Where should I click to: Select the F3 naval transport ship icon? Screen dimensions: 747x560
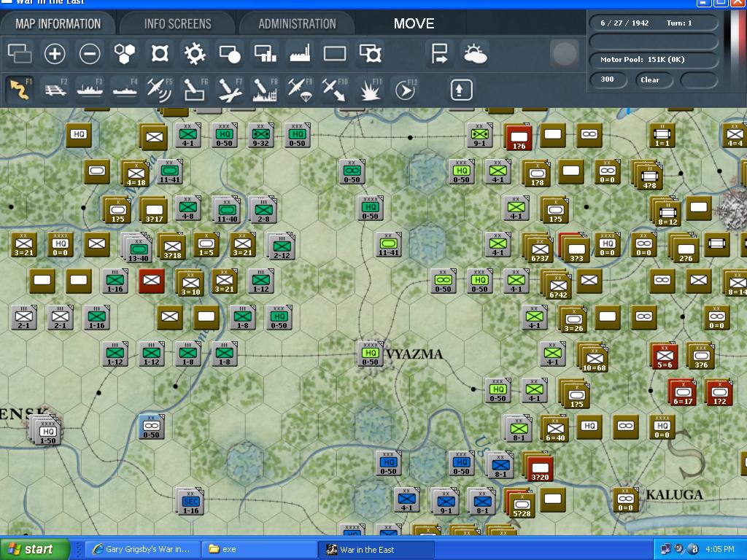(x=90, y=90)
